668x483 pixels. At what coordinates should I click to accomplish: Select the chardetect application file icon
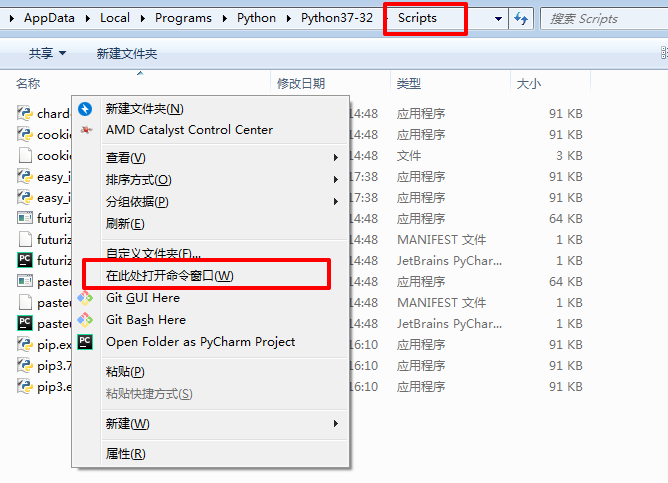pos(26,113)
